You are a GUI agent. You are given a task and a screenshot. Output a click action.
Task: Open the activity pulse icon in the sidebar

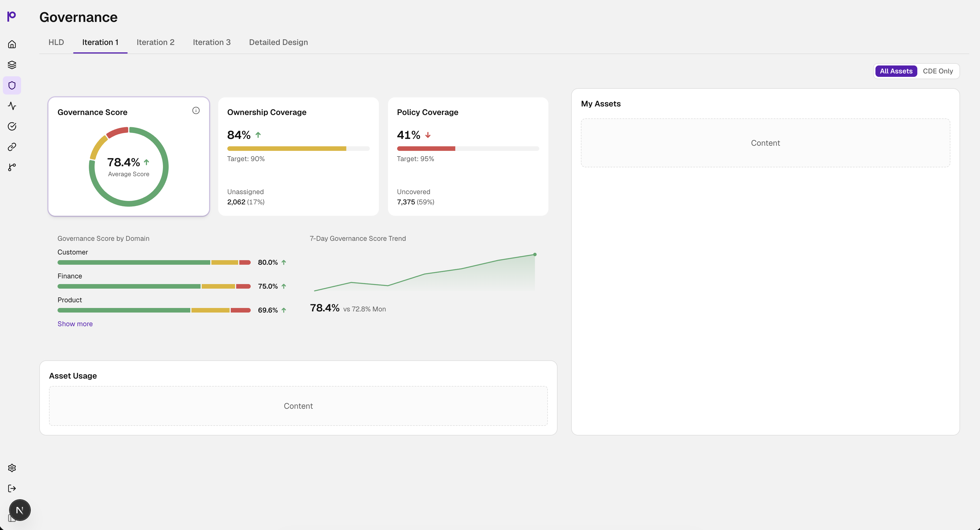pos(12,106)
